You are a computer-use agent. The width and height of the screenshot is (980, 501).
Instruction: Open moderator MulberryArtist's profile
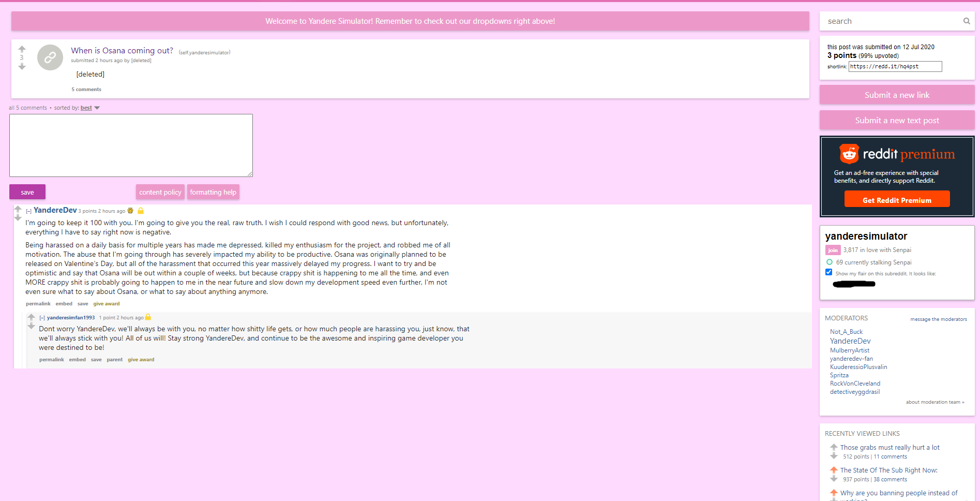850,350
